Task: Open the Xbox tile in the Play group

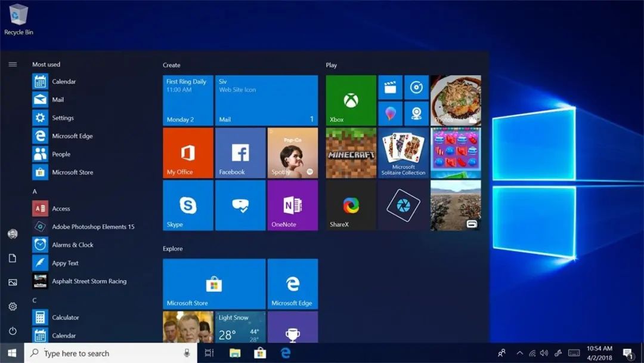Action: 350,100
